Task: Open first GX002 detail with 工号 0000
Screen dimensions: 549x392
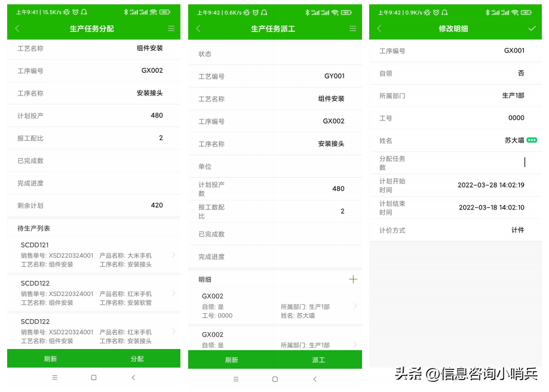Action: click(275, 306)
